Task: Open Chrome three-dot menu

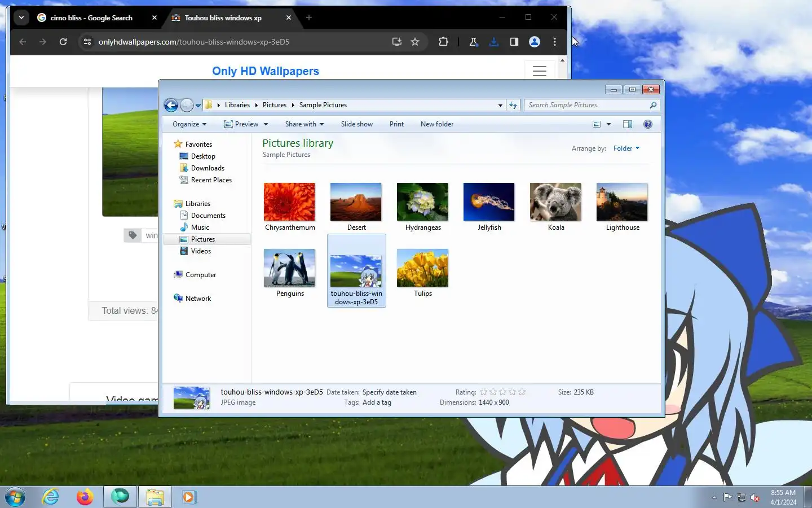Action: click(555, 42)
